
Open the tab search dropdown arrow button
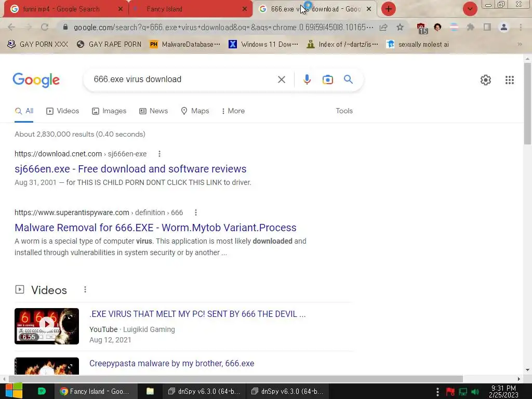click(470, 9)
